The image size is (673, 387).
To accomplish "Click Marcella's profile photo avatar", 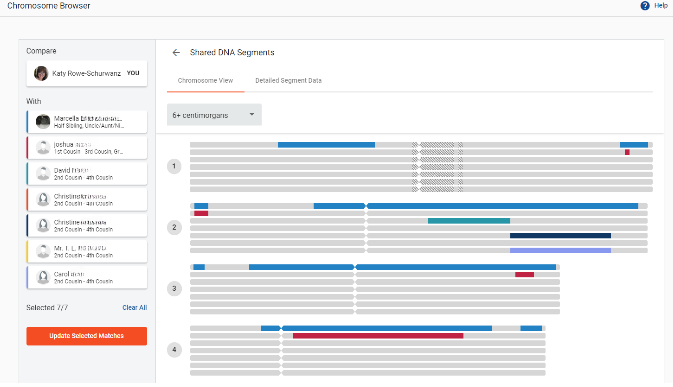I will click(x=43, y=121).
